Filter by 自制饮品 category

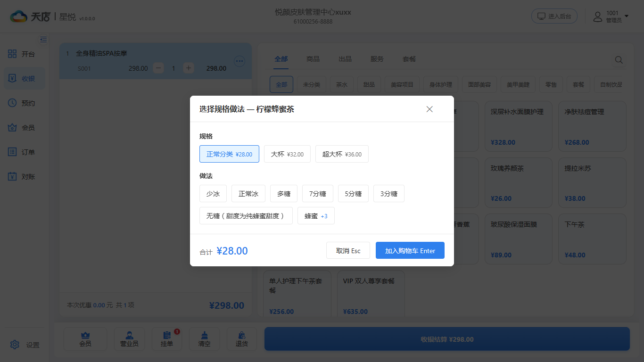point(608,85)
